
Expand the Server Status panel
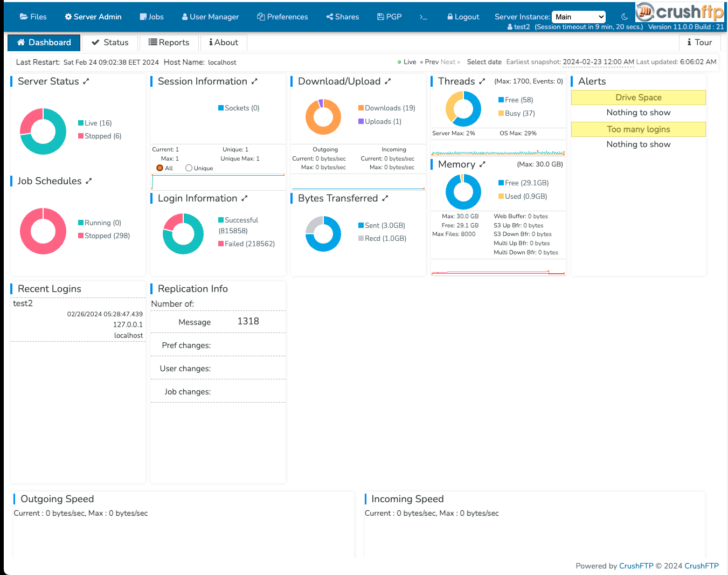click(x=86, y=81)
